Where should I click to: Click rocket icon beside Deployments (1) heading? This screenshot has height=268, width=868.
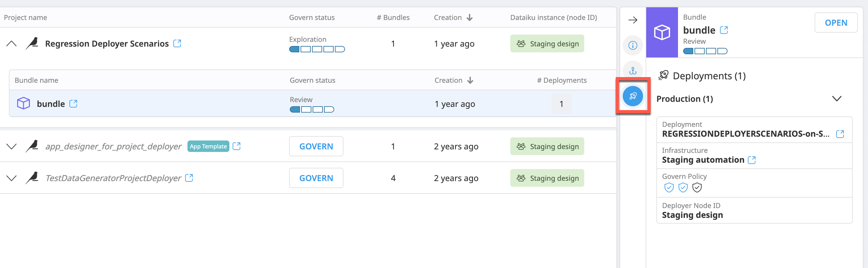pos(663,76)
